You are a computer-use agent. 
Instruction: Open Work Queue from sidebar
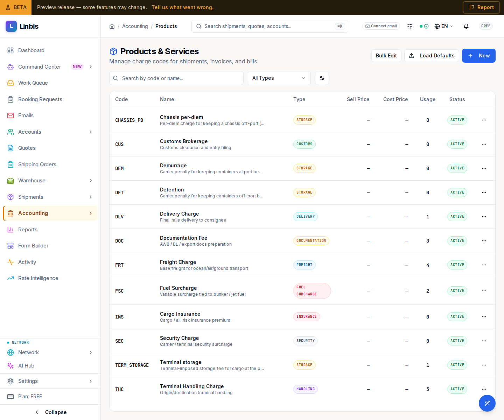(x=50, y=83)
